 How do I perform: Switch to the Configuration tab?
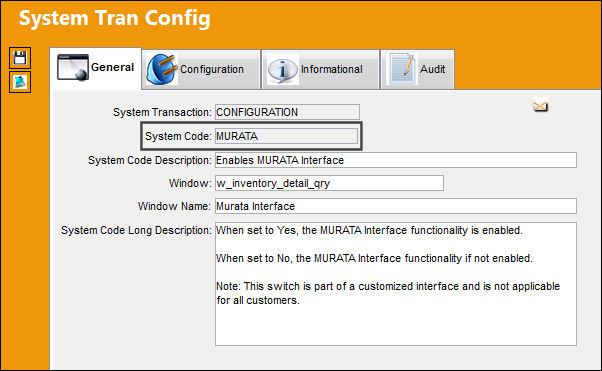coord(201,70)
